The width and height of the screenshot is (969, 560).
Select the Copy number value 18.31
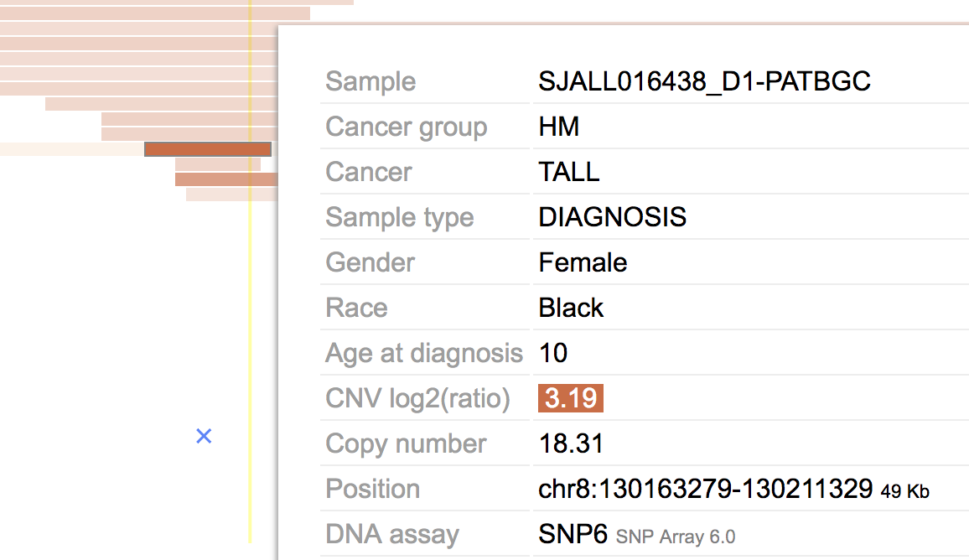pyautogui.click(x=571, y=443)
